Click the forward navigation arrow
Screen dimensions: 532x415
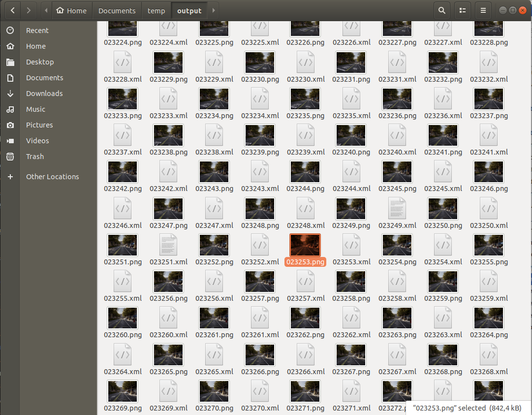tap(29, 10)
